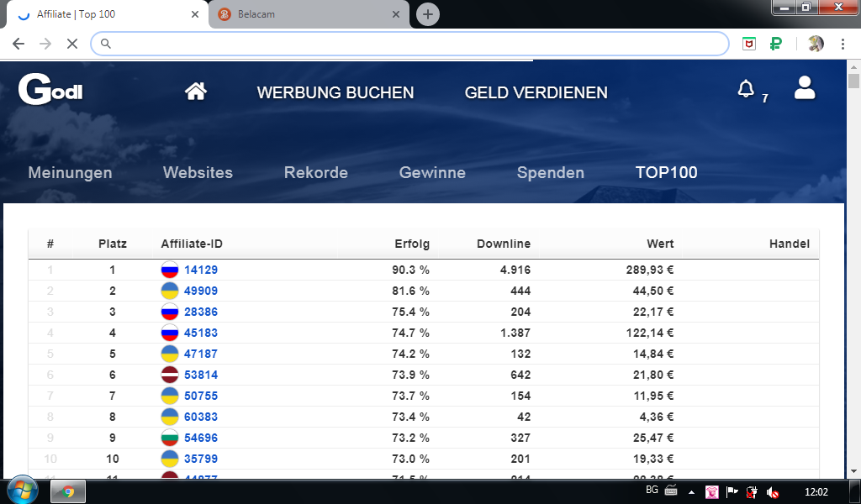Click the red shield extension icon
Viewport: 861px width, 504px height.
[x=749, y=44]
